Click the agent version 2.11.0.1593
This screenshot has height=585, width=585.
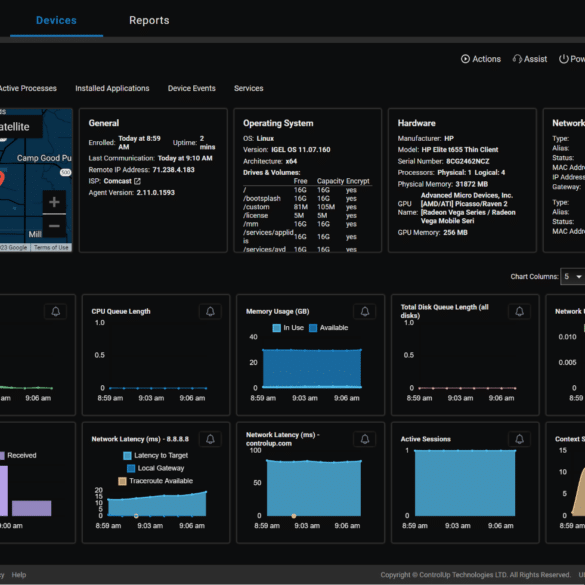click(x=156, y=193)
